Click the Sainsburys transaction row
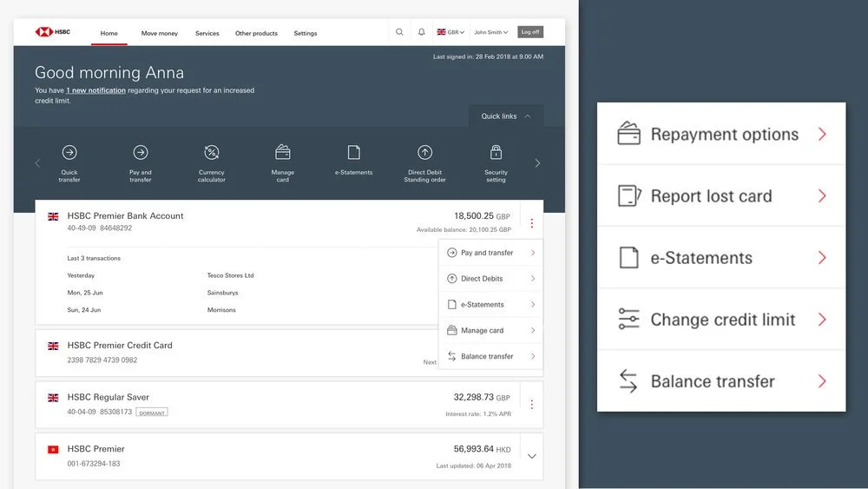The image size is (868, 489). point(222,293)
